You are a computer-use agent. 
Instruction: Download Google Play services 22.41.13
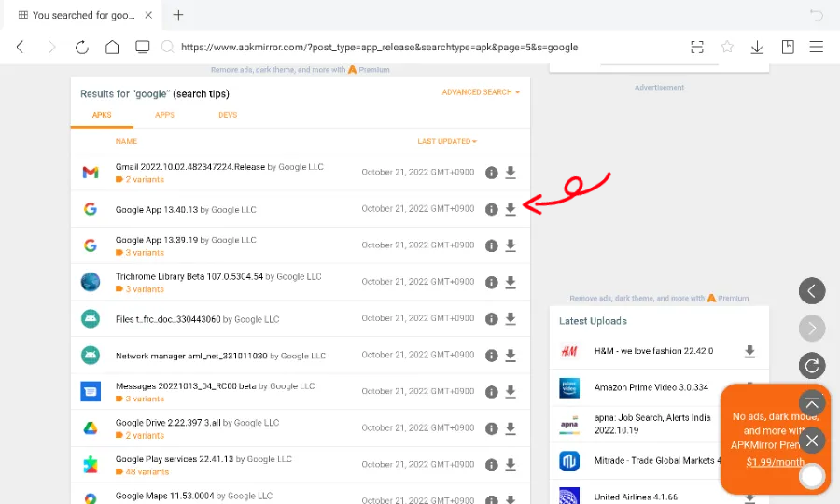(x=511, y=465)
